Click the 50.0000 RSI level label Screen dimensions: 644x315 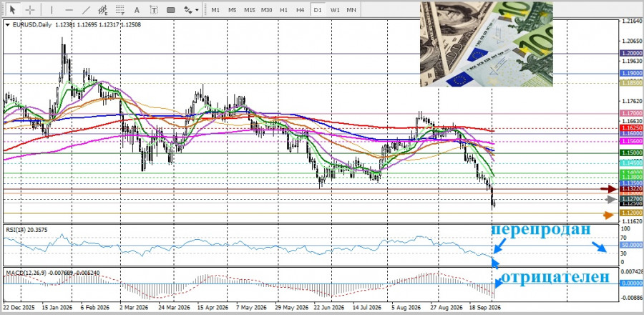631,245
